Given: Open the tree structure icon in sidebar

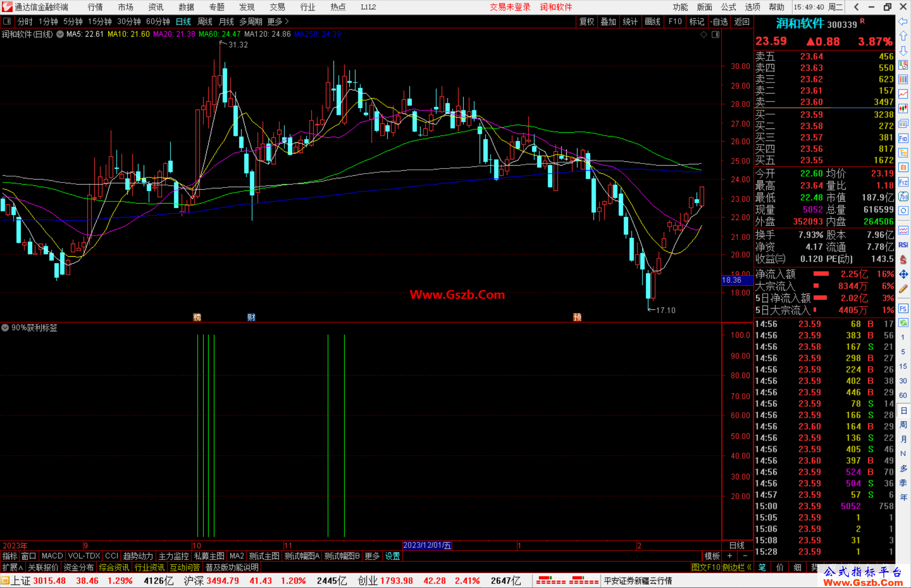Looking at the screenshot, I should tap(903, 153).
